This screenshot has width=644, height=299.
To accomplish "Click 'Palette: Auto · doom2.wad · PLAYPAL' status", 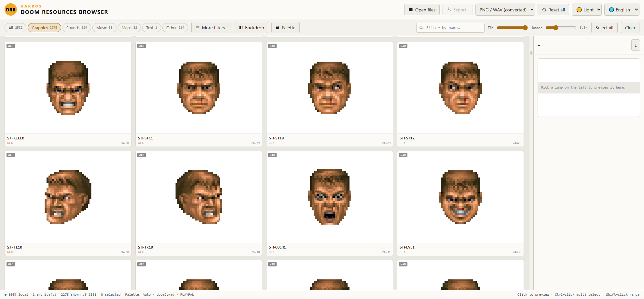I will [159, 294].
